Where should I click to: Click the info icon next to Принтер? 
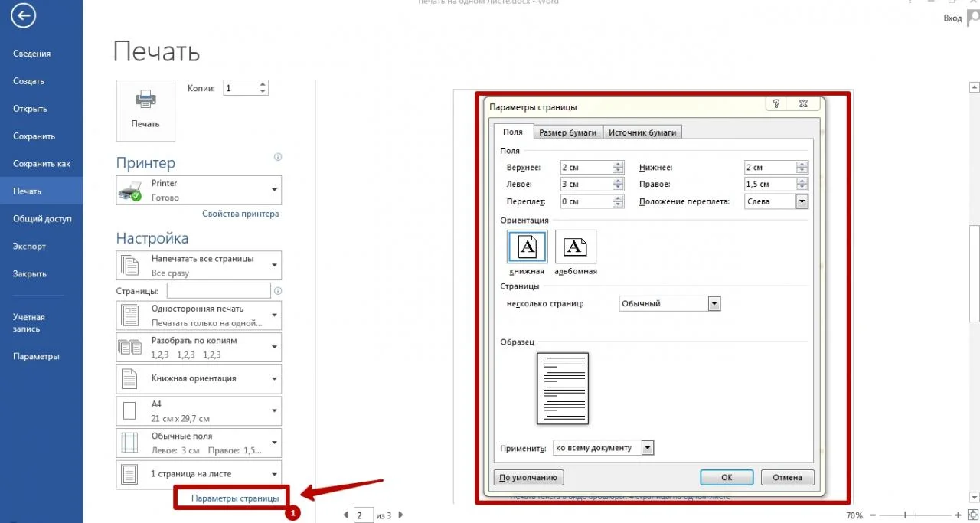click(278, 157)
